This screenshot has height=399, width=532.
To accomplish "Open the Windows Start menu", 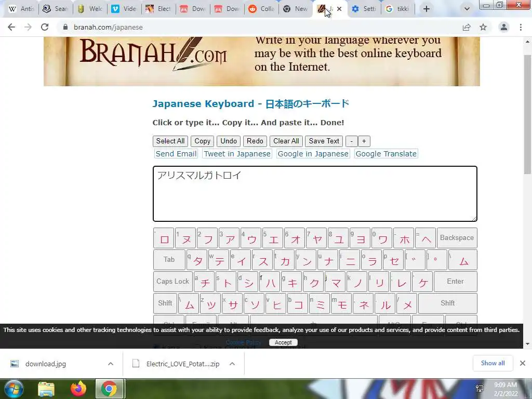I will [x=13, y=389].
